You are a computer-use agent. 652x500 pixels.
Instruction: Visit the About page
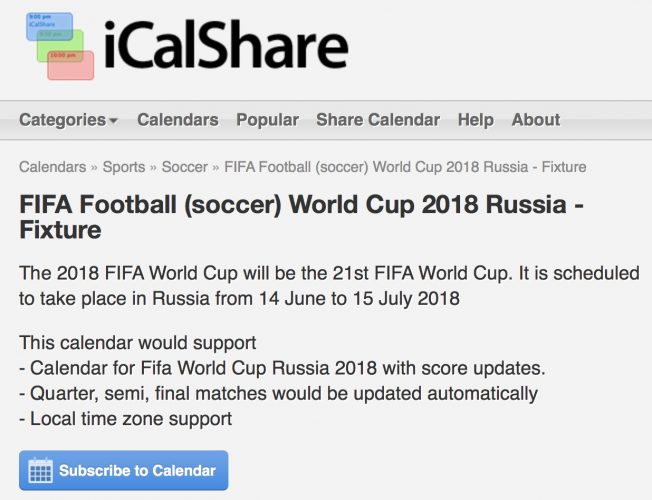click(x=536, y=120)
